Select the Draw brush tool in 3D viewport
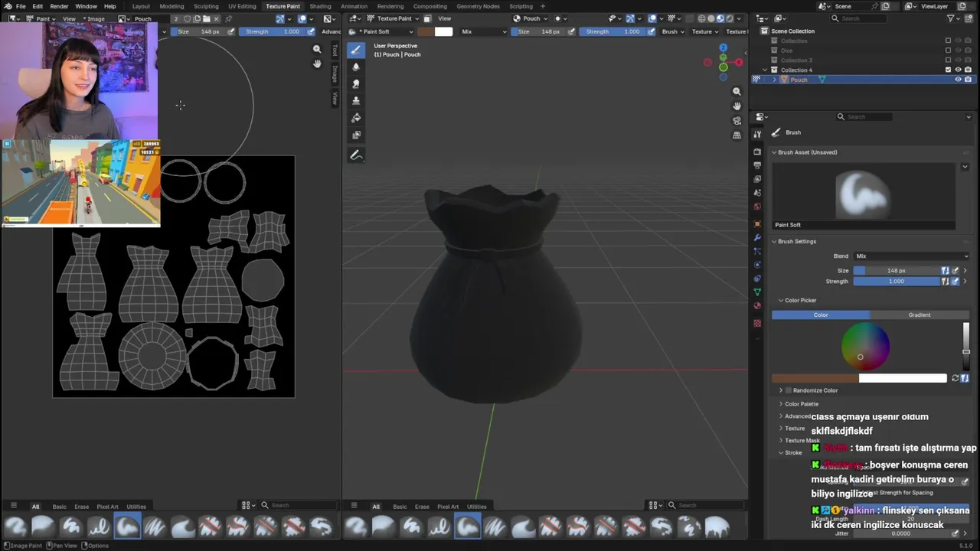The height and width of the screenshot is (551, 980). tap(356, 50)
